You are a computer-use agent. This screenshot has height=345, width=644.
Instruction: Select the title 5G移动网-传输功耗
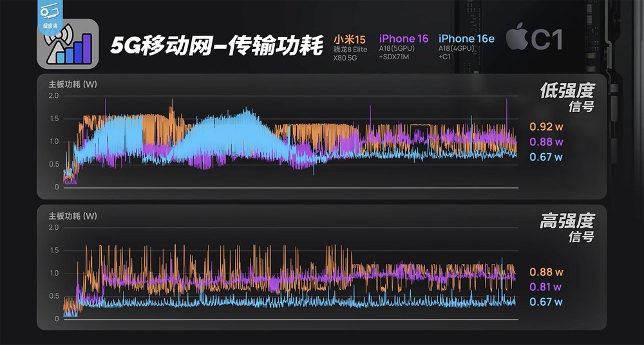point(216,46)
